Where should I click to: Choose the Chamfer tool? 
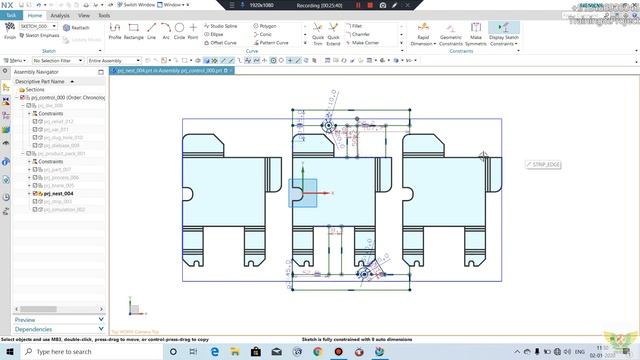click(358, 34)
